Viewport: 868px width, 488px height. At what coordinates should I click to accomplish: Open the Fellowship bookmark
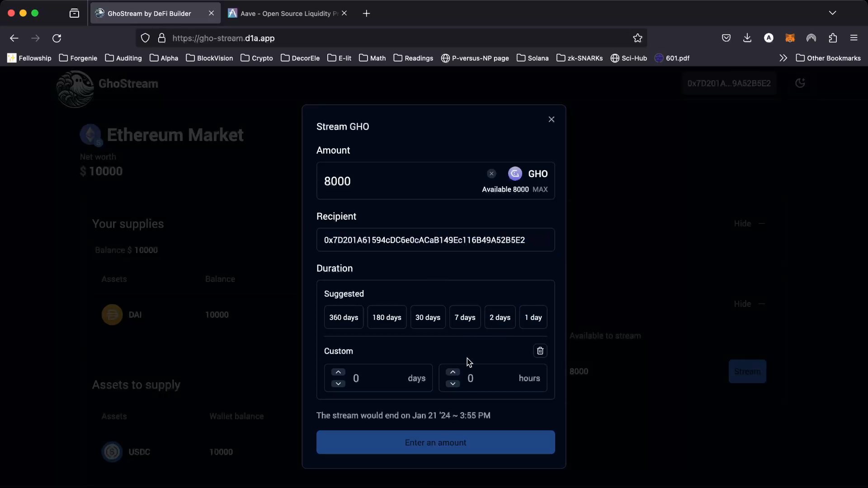[29, 58]
